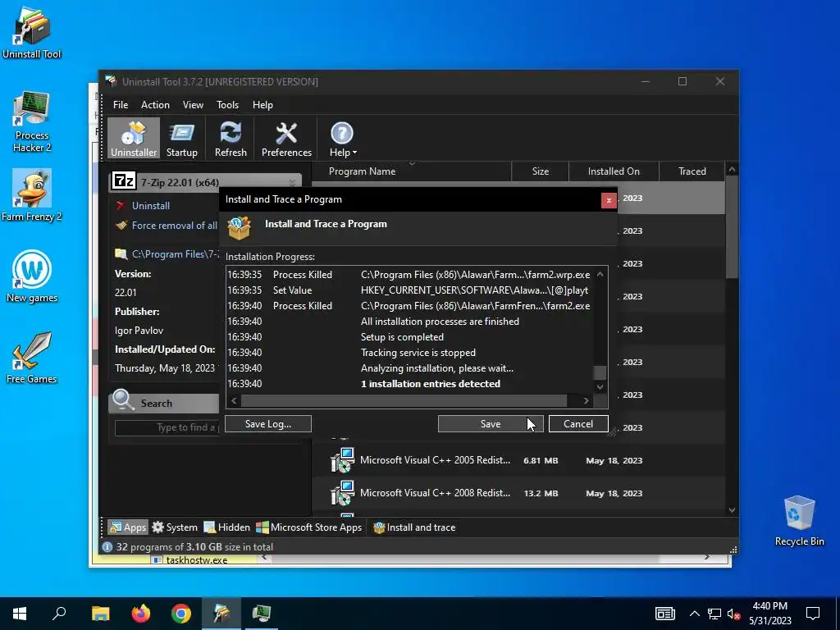The image size is (840, 630).
Task: Launch Firefox from the taskbar
Action: (x=141, y=614)
